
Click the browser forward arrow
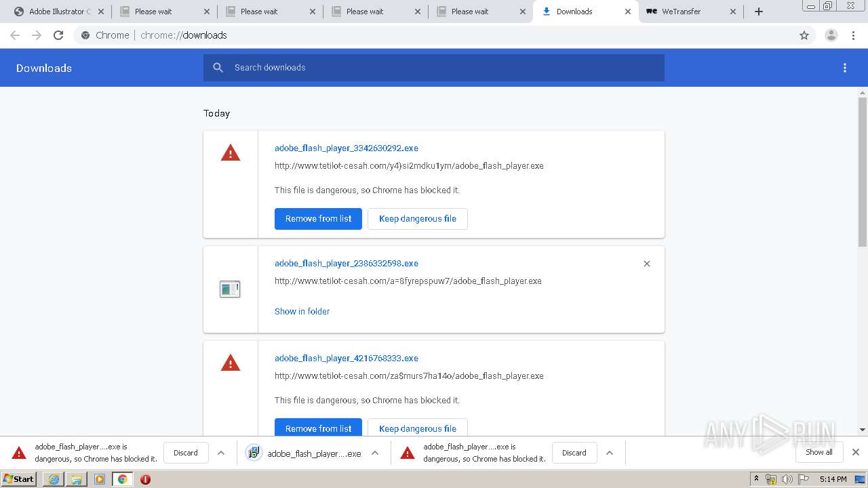point(37,35)
